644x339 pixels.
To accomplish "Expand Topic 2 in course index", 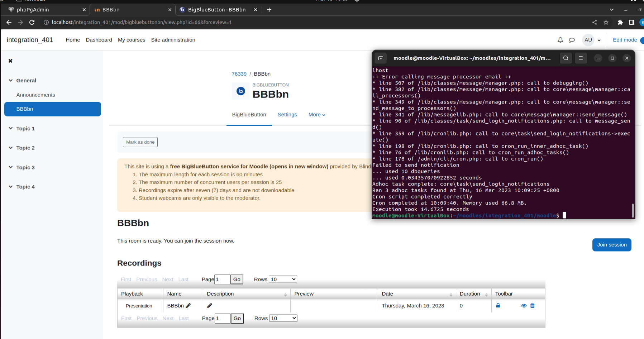I will pos(11,148).
